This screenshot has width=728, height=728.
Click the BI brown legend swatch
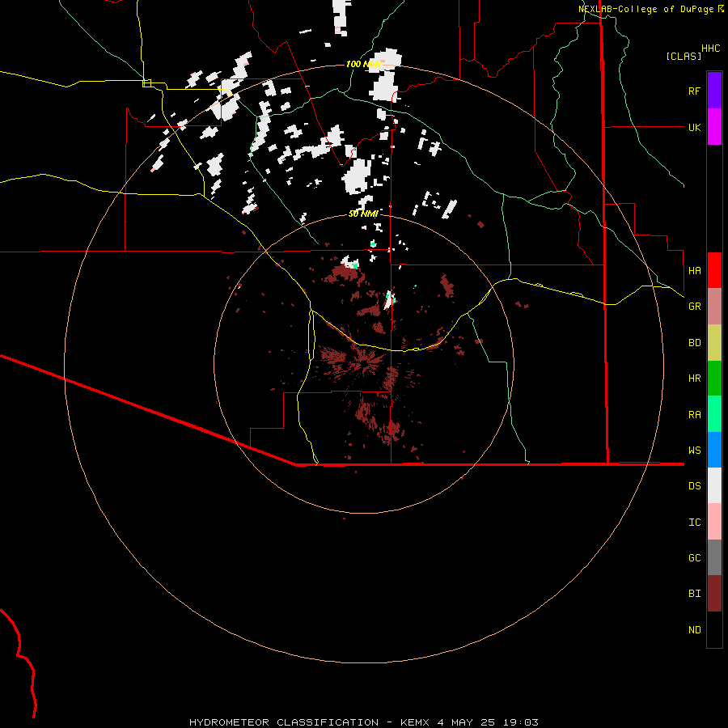pyautogui.click(x=714, y=594)
